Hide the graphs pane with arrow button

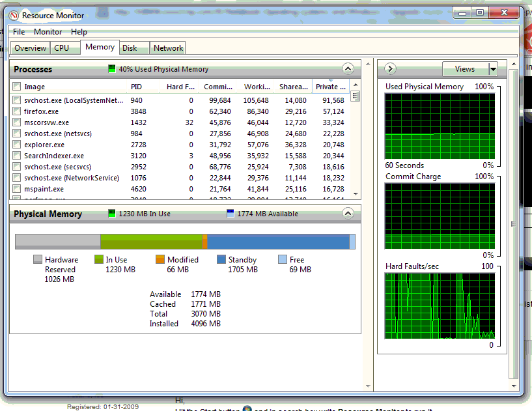tap(390, 69)
